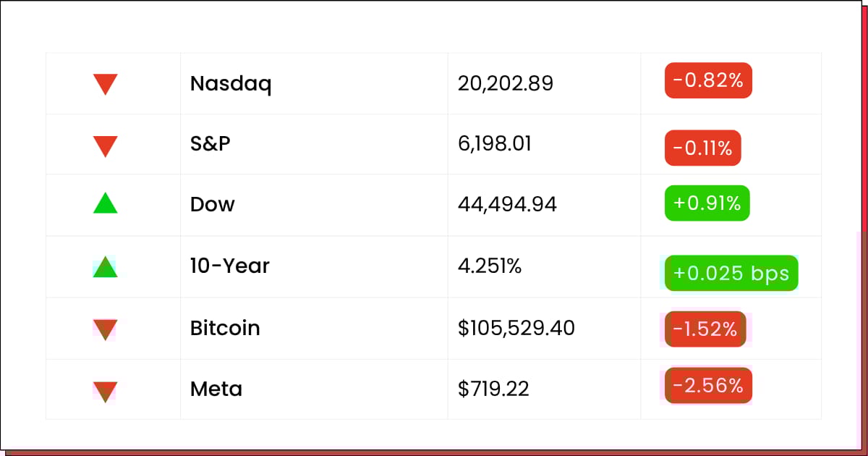Click the green up arrow beside 10-Year

tap(105, 266)
